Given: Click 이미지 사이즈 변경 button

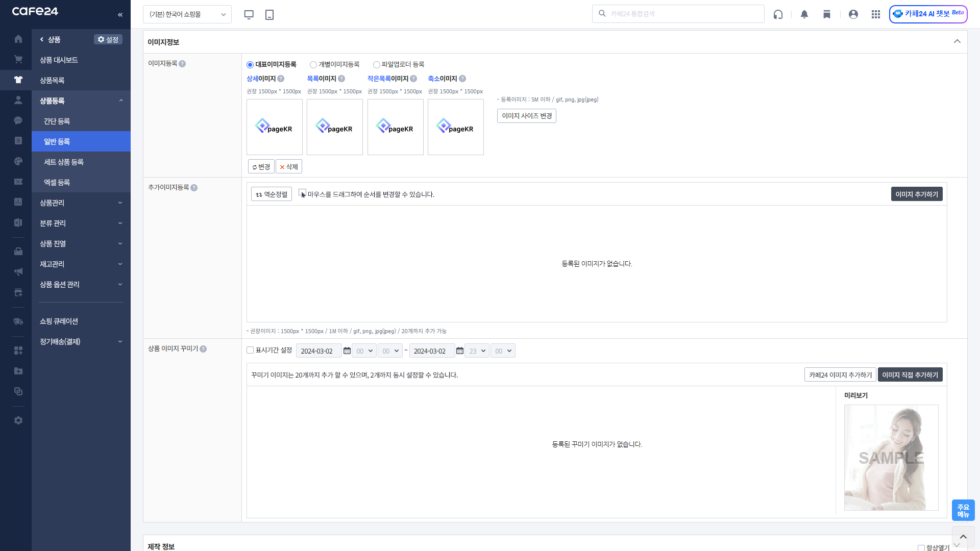Looking at the screenshot, I should (x=526, y=116).
